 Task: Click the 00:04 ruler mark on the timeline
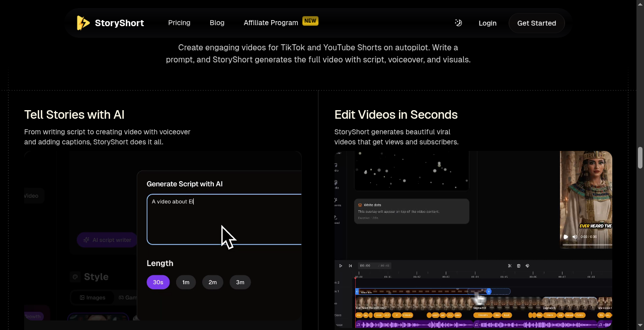click(x=475, y=277)
